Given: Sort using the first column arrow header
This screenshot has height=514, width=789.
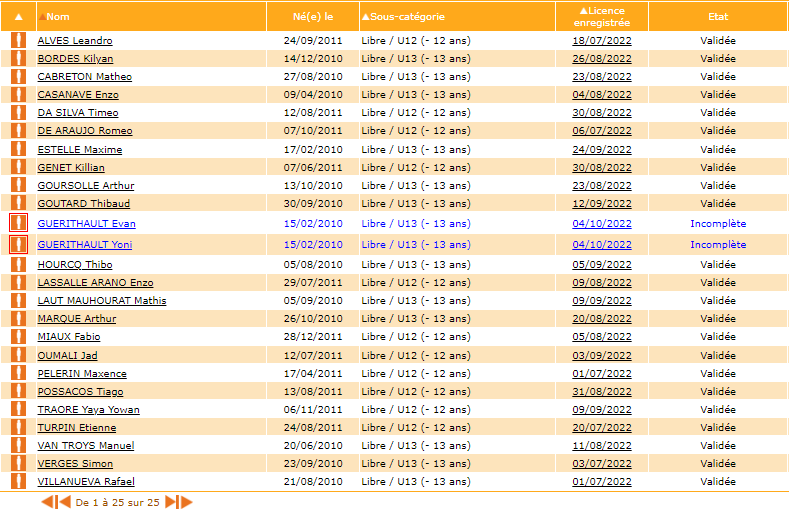Looking at the screenshot, I should pos(18,17).
